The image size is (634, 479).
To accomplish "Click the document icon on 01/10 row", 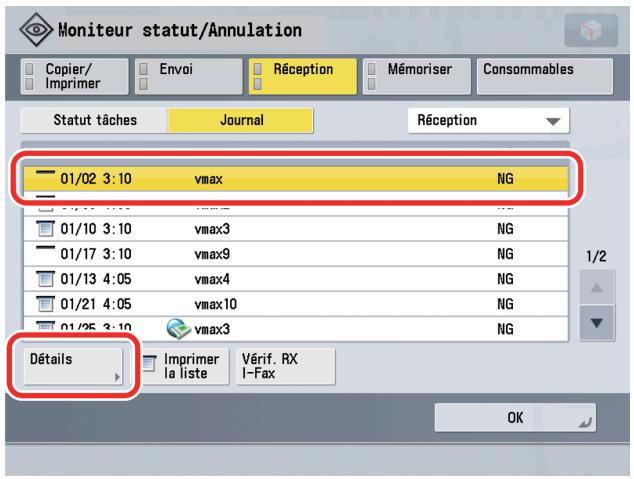I will [45, 229].
